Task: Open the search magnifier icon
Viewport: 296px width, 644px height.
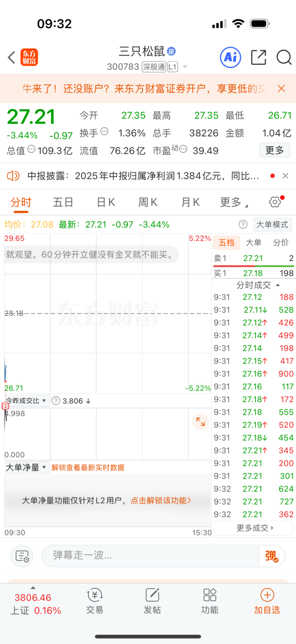Action: click(x=284, y=57)
